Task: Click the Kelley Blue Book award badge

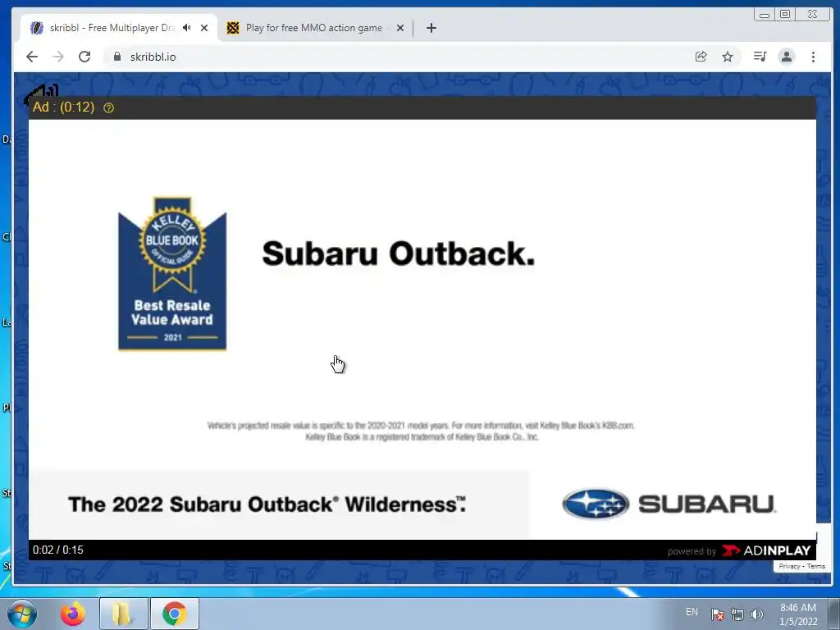Action: tap(172, 273)
